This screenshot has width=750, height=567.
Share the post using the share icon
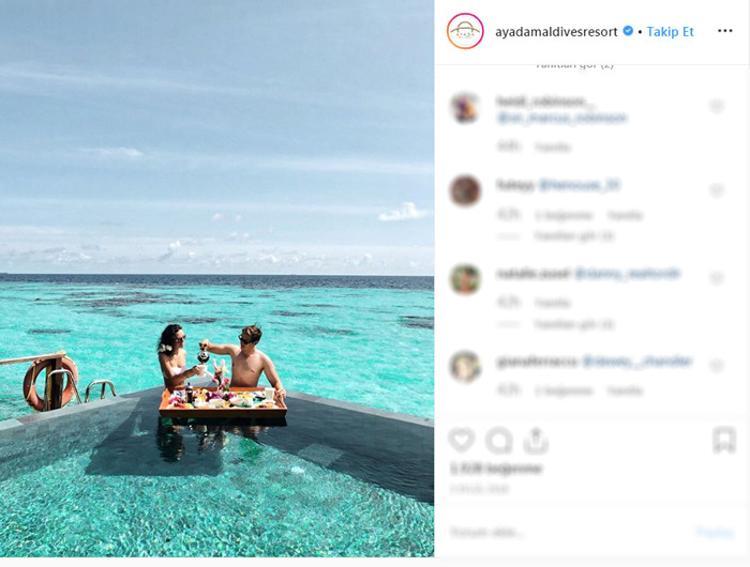(536, 440)
